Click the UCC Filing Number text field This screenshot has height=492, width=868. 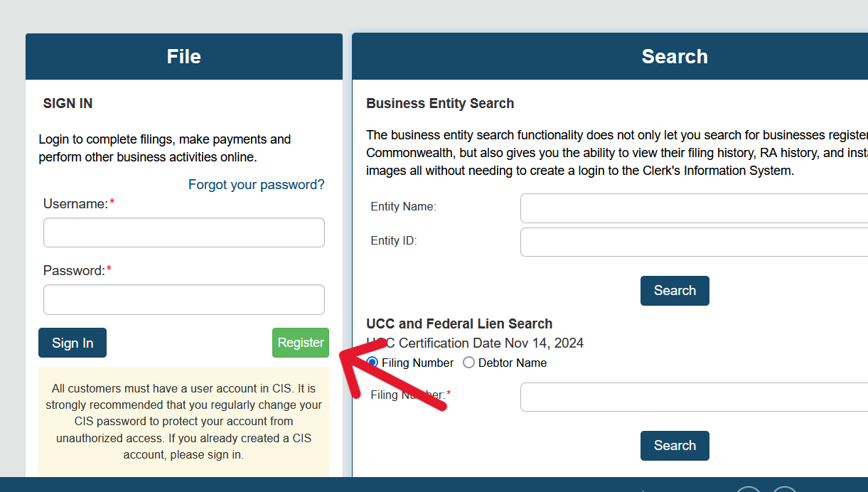click(694, 397)
